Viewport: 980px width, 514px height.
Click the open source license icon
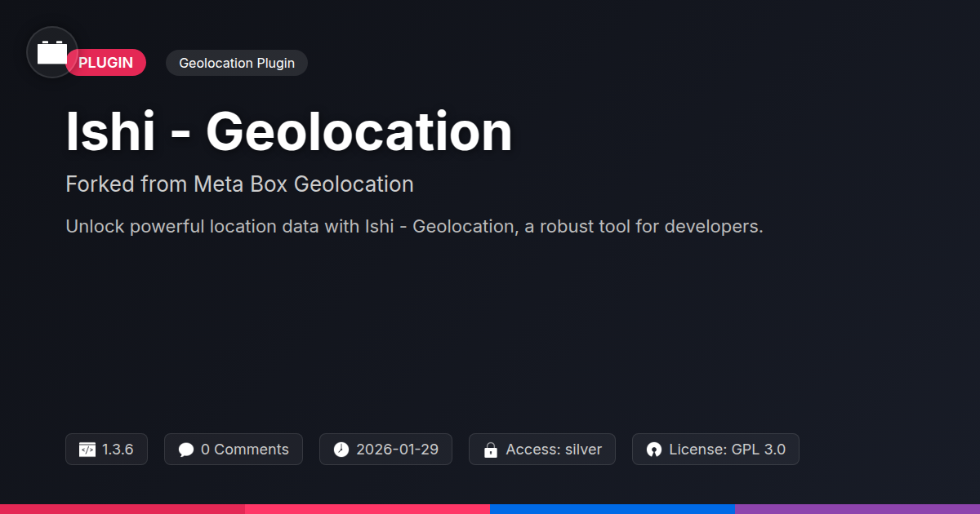[x=654, y=450]
